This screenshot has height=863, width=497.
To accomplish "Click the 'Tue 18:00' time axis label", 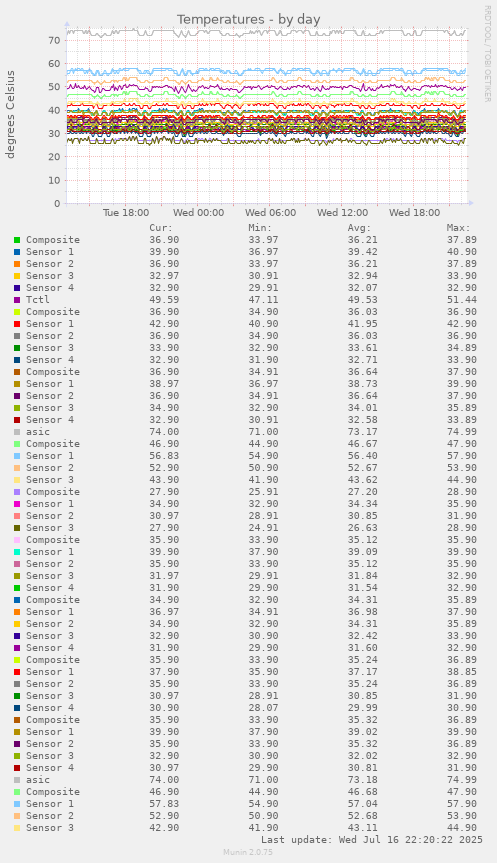I will 125,212.
